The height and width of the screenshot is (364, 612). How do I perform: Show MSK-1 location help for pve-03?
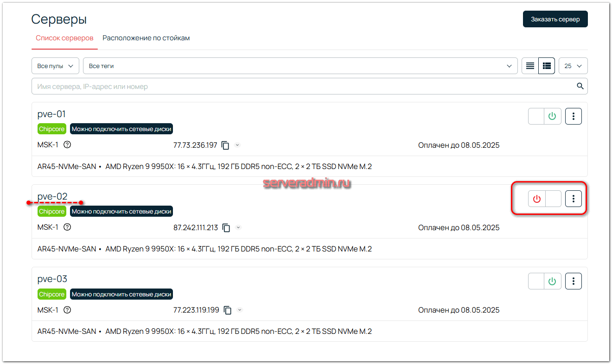coord(67,309)
